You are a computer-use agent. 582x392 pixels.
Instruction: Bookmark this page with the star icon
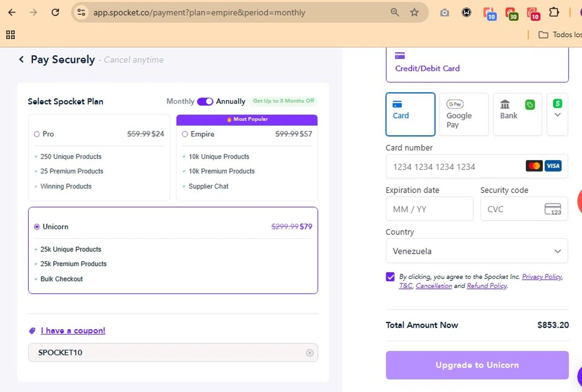[414, 12]
